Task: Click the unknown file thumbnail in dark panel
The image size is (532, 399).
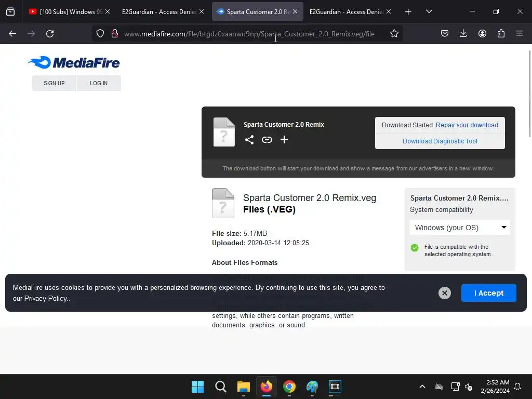Action: 224,132
